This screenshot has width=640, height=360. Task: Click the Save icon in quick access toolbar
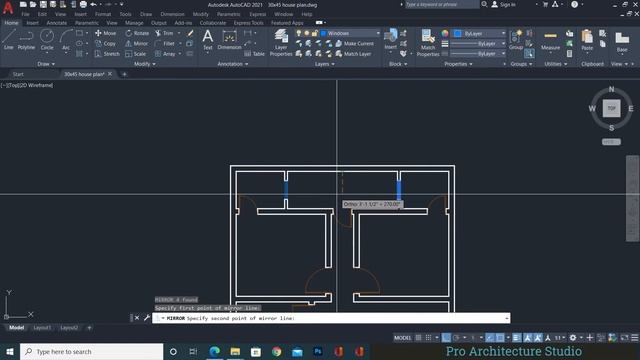(x=43, y=4)
